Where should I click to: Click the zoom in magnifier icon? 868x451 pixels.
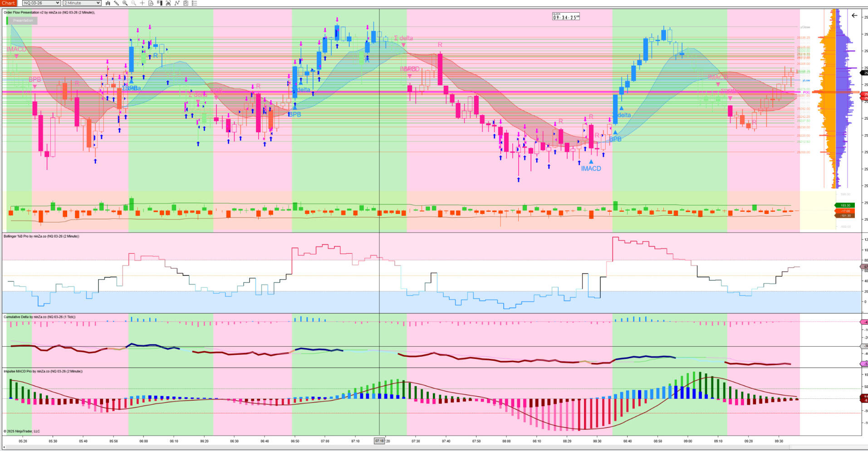click(x=125, y=3)
